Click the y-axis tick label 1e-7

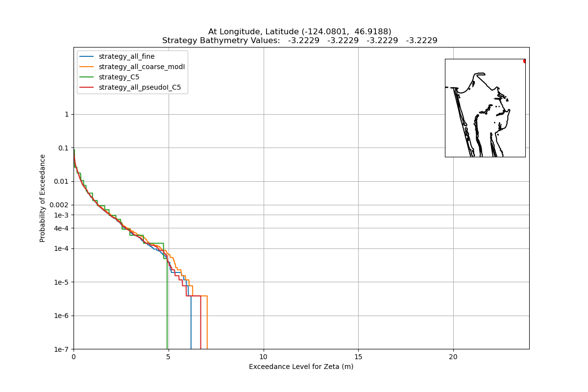[62, 349]
